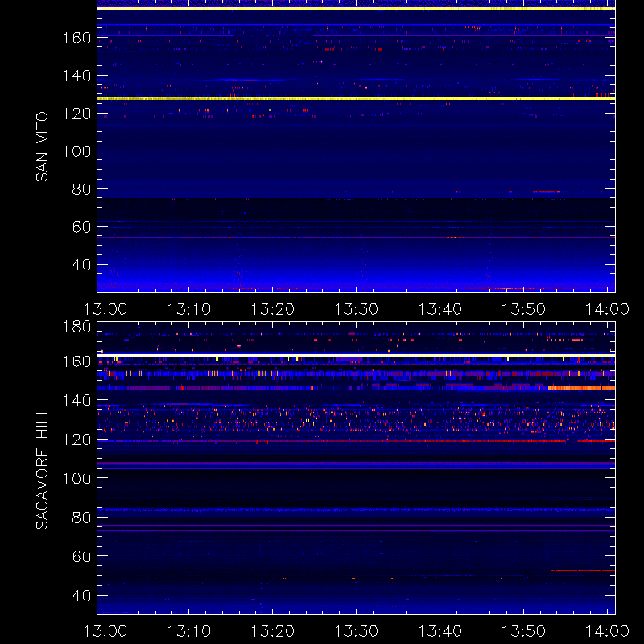Pick the 120 tick label on Sagamore Hill axis

pos(76,440)
